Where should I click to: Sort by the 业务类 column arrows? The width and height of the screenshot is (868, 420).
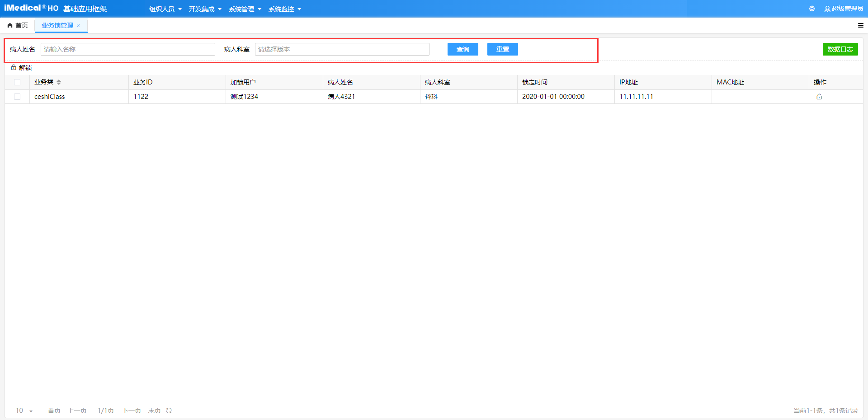coord(59,82)
